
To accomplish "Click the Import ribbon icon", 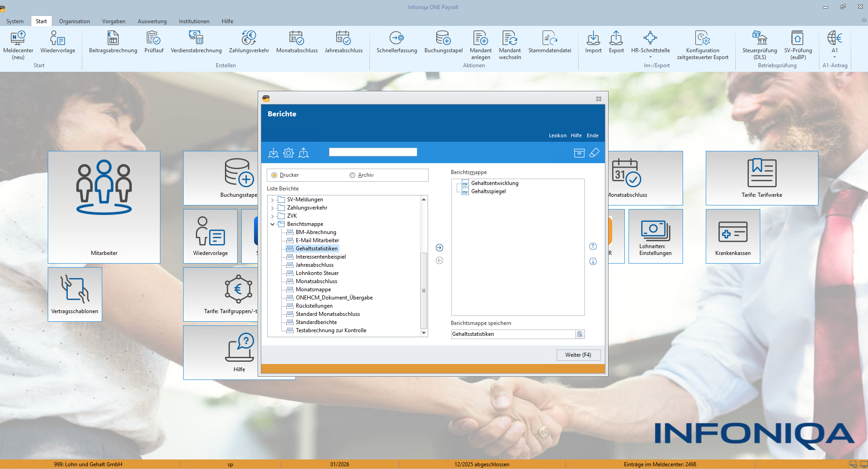I will point(594,42).
